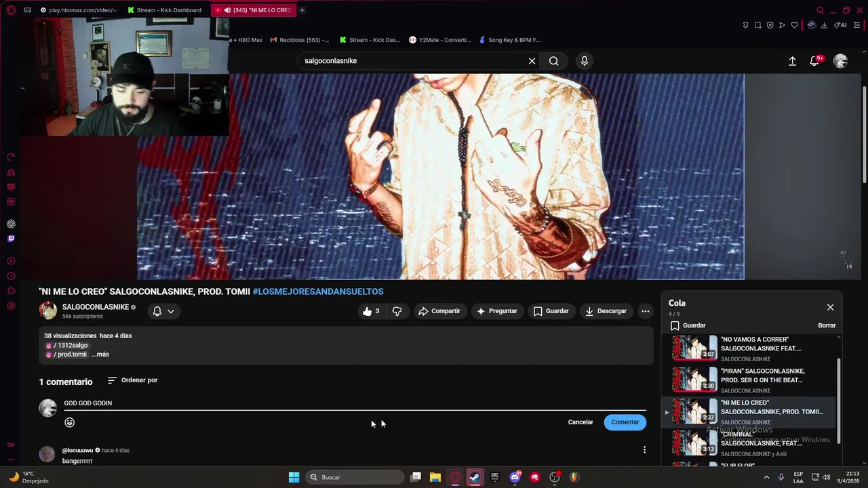Click Opera tab search magnifier
This screenshot has width=868, height=488.
click(x=820, y=10)
